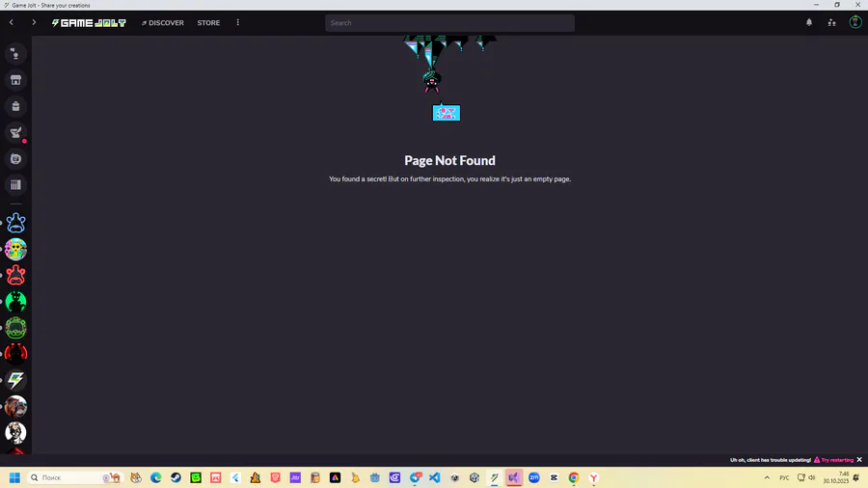Viewport: 868px width, 488px height.
Task: Open the green Freddy-face community
Action: coord(16,328)
